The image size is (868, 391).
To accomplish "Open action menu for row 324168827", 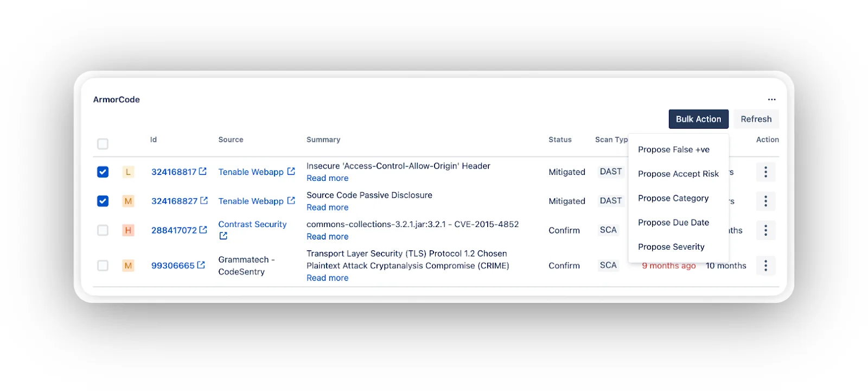I will pyautogui.click(x=765, y=201).
